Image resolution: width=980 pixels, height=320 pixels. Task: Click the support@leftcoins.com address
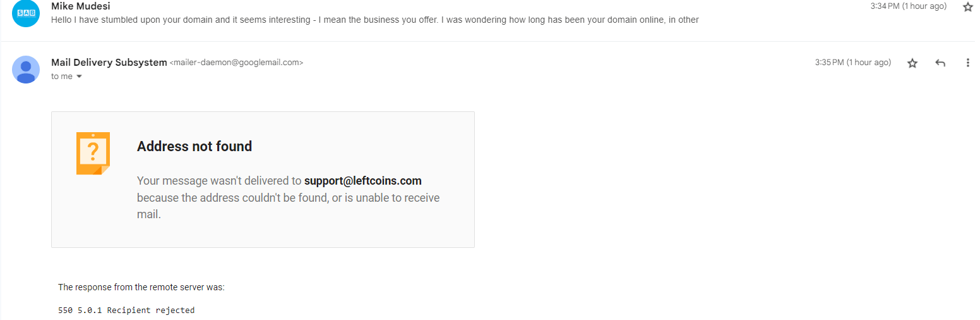point(363,181)
